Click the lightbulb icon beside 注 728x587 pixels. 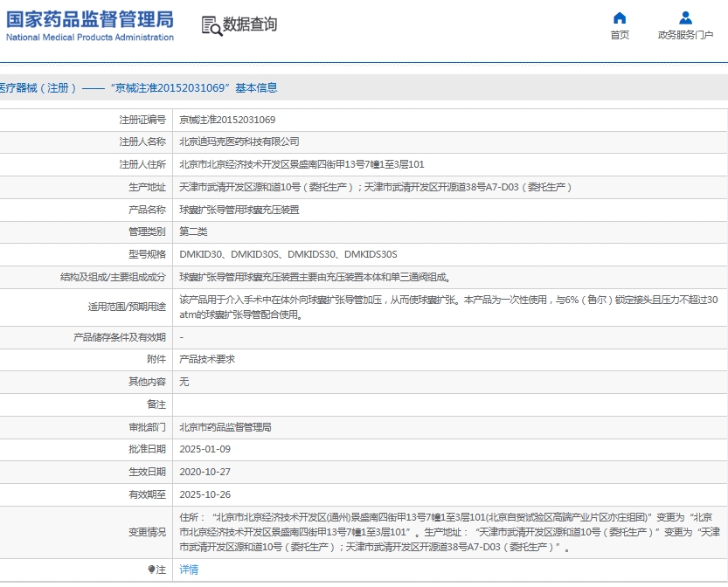[x=151, y=570]
